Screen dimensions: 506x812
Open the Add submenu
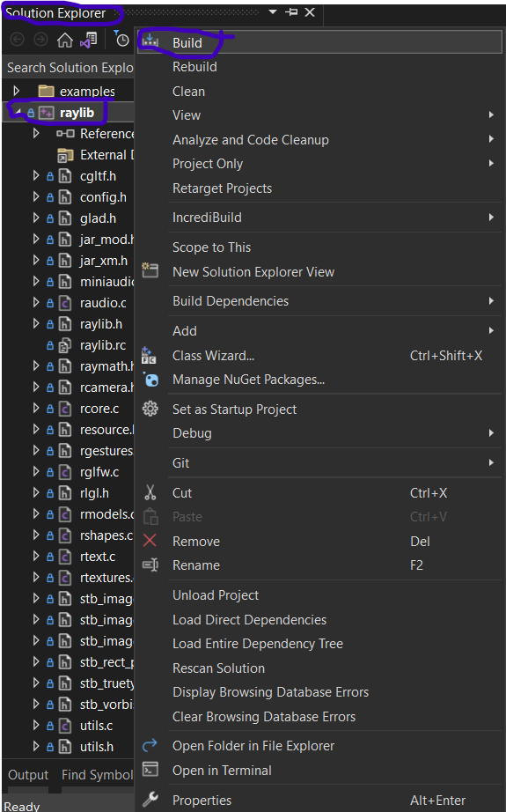coord(319,331)
